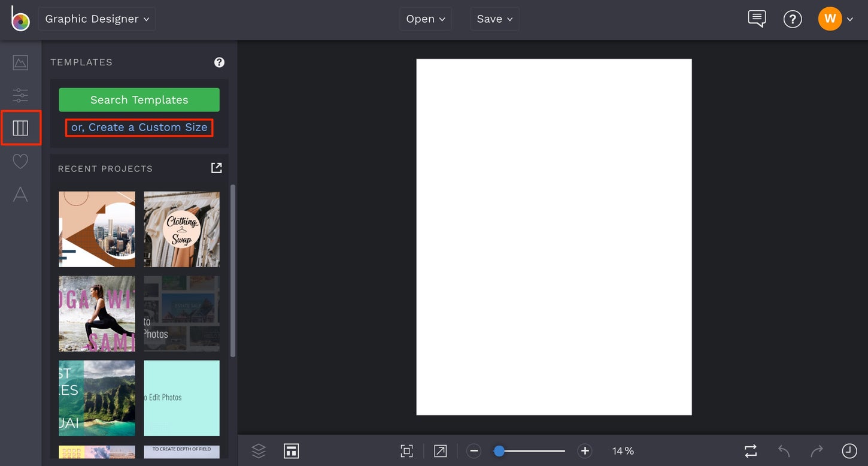Fit canvas to screen
This screenshot has width=868, height=466.
click(x=406, y=450)
